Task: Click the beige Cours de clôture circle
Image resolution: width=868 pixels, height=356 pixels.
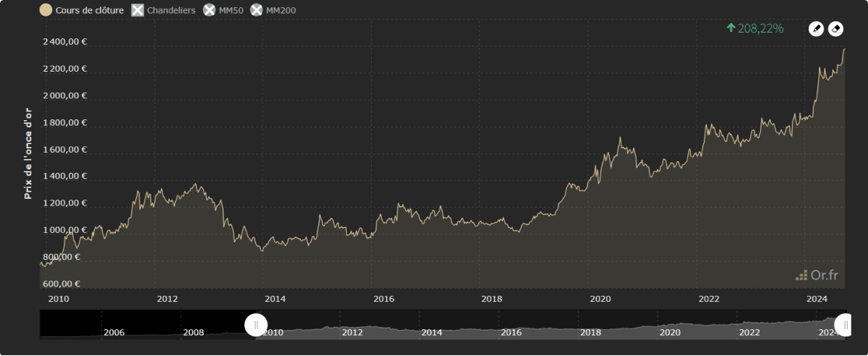Action: point(46,10)
